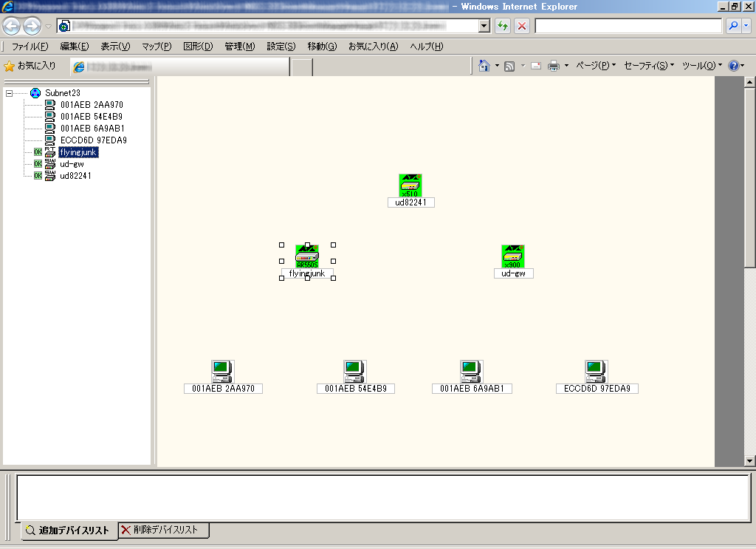Collapse the Subnet23 tree node
756x549 pixels.
(x=9, y=93)
